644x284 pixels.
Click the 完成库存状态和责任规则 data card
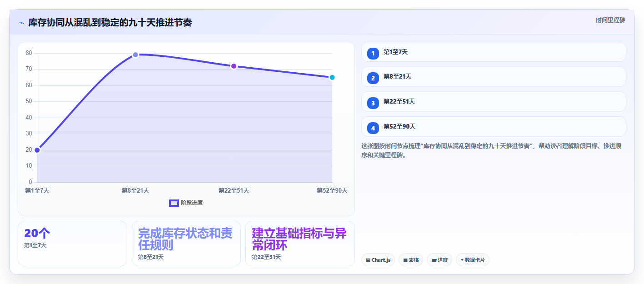click(x=186, y=244)
